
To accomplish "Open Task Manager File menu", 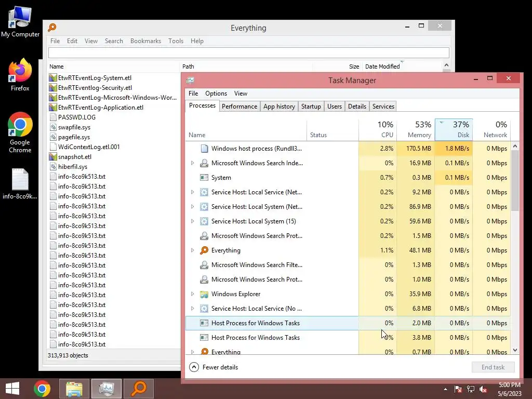I will (x=193, y=94).
